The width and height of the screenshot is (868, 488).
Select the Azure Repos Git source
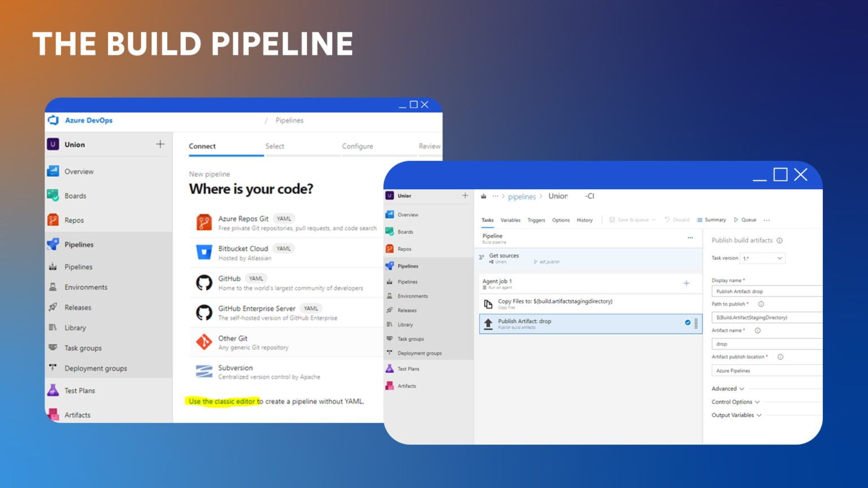(x=244, y=219)
